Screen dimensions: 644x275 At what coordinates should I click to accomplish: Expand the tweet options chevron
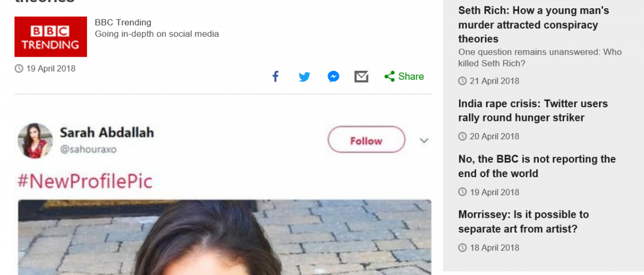pyautogui.click(x=424, y=141)
